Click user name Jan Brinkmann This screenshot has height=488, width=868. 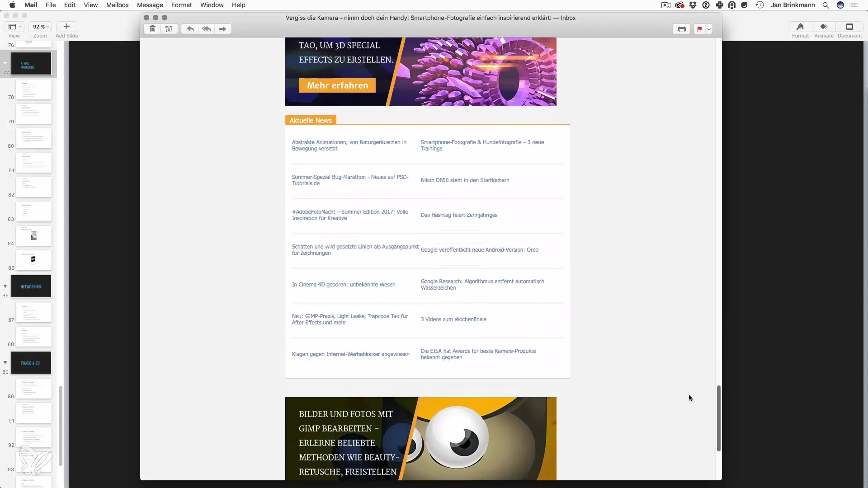(793, 5)
